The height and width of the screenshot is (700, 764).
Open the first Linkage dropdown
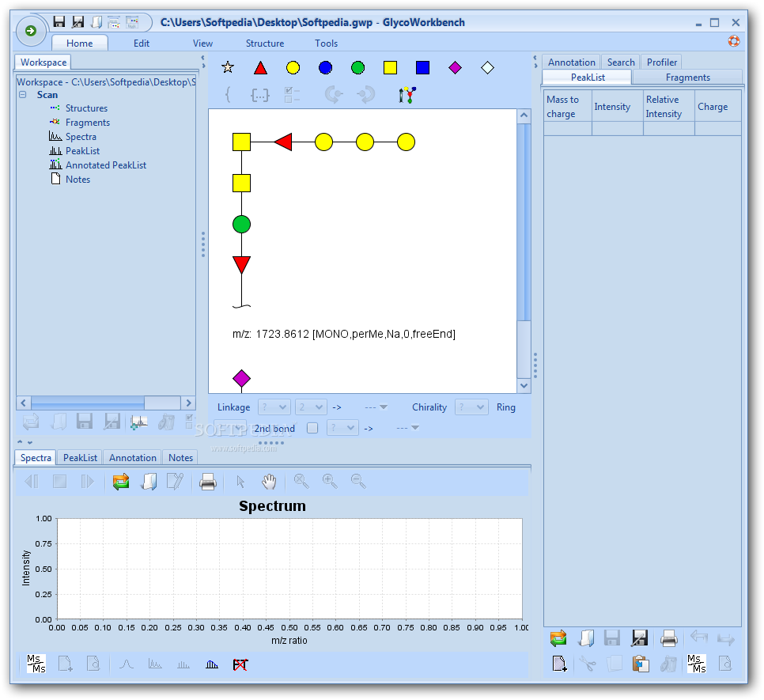274,407
